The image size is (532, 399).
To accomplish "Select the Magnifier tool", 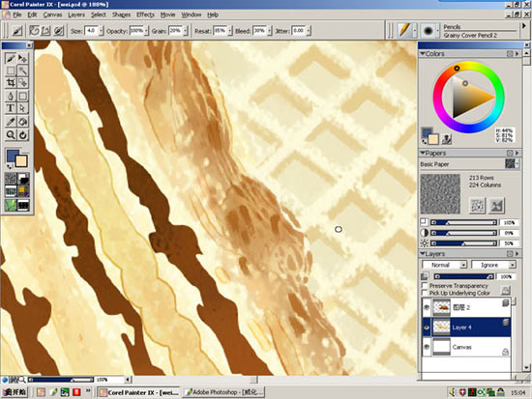I will [11, 135].
